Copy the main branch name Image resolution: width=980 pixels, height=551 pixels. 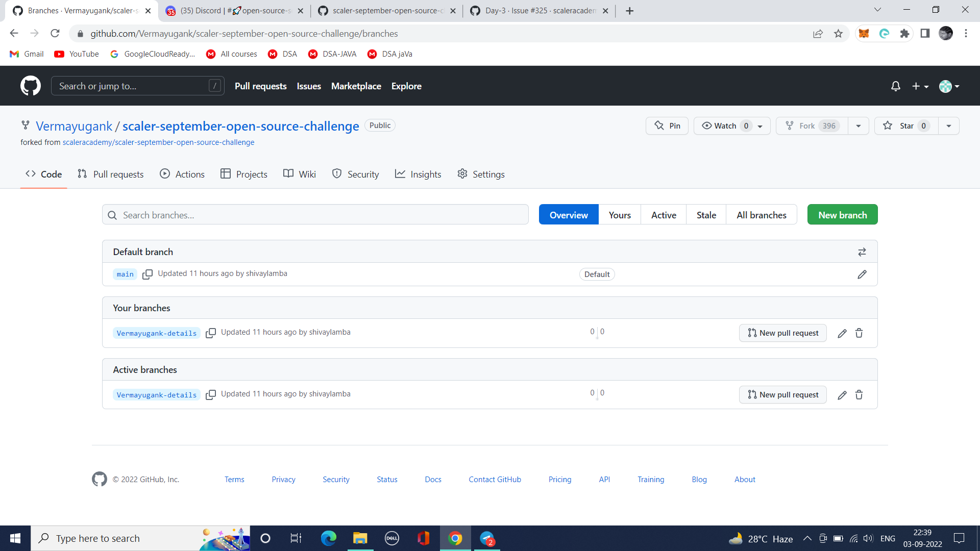[x=148, y=274]
